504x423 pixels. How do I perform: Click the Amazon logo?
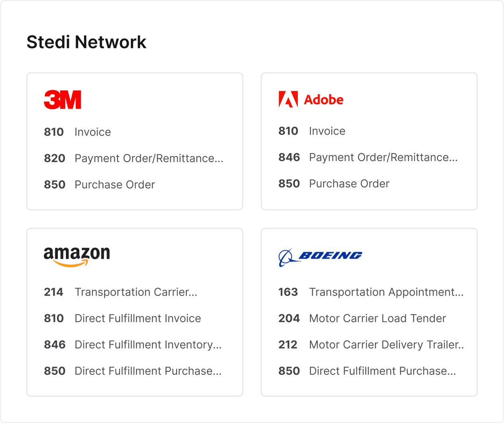point(77,256)
